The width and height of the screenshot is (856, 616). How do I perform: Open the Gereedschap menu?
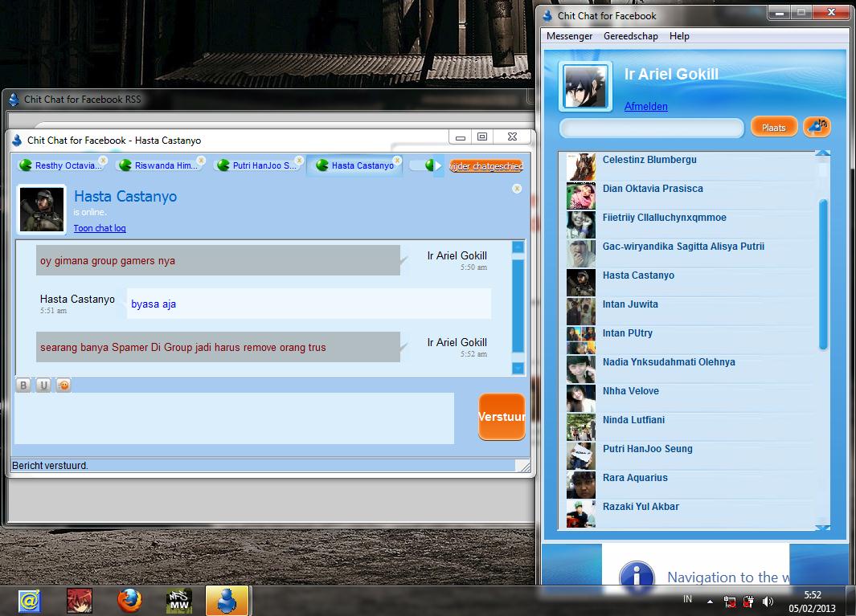(x=630, y=36)
